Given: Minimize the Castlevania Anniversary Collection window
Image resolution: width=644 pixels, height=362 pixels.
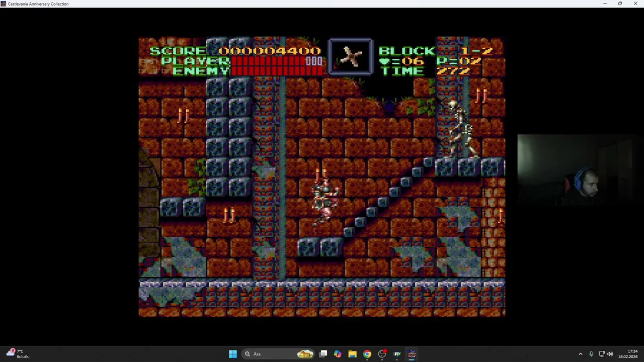Looking at the screenshot, I should pyautogui.click(x=605, y=4).
